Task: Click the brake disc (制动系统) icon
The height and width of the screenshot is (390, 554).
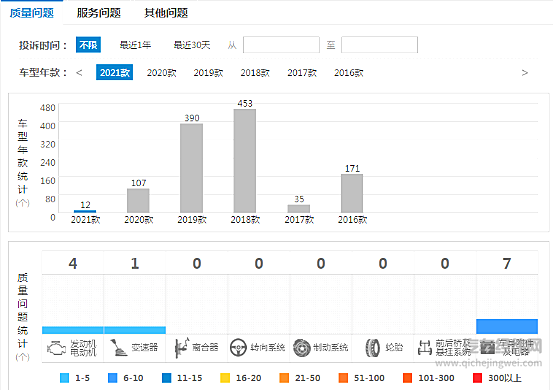Action: (301, 348)
